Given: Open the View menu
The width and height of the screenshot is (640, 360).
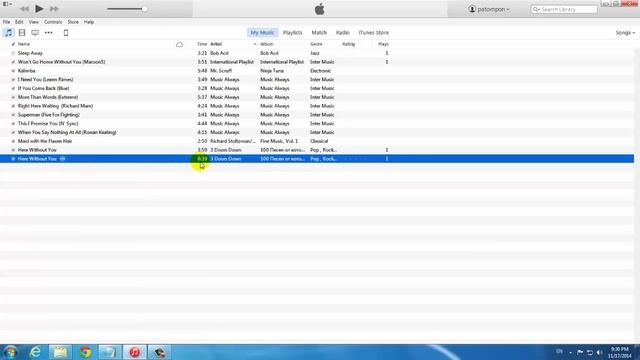Looking at the screenshot, I should (x=33, y=22).
